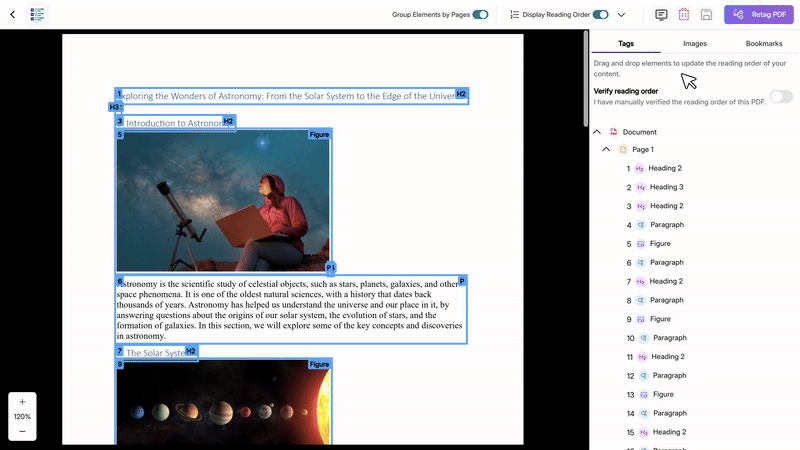
Task: Open the comment panel monitor icon
Action: [661, 15]
